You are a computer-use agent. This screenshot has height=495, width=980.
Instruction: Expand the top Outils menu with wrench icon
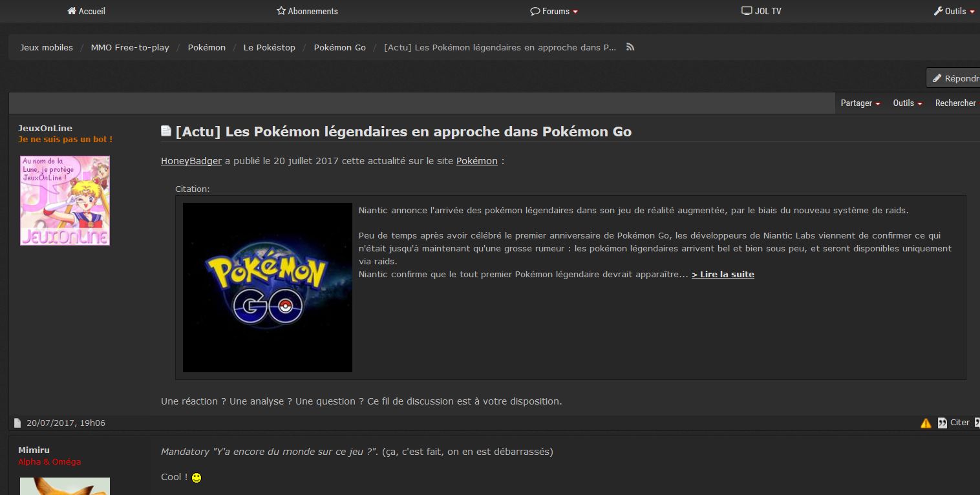click(954, 11)
